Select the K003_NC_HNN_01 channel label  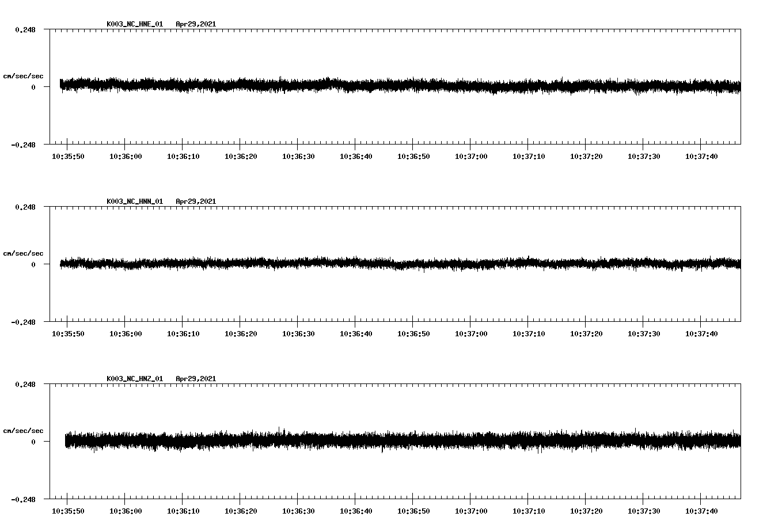(134, 202)
